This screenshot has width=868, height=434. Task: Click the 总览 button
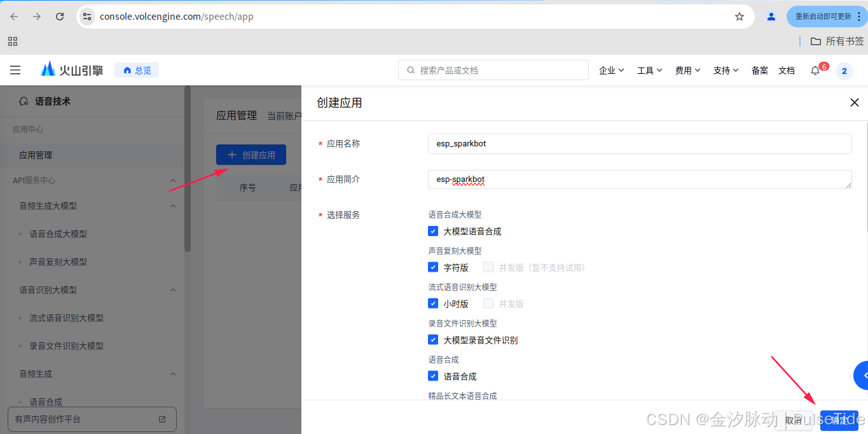[x=137, y=70]
